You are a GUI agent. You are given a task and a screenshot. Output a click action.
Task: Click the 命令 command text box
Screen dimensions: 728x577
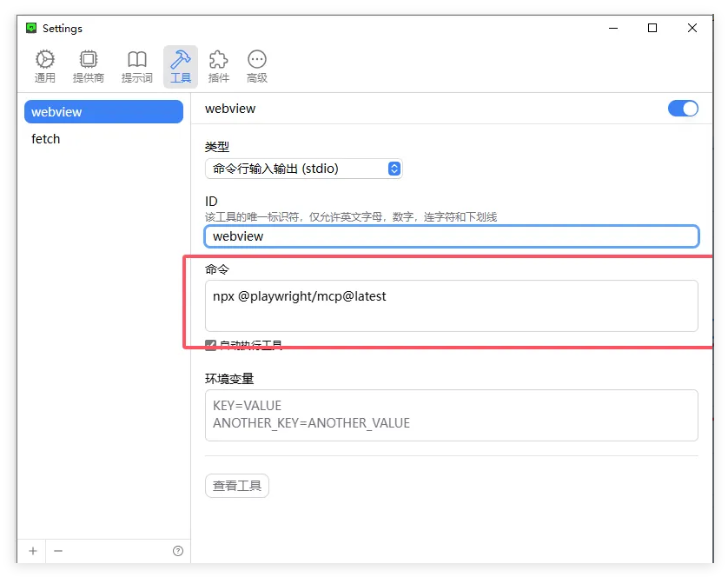point(451,305)
